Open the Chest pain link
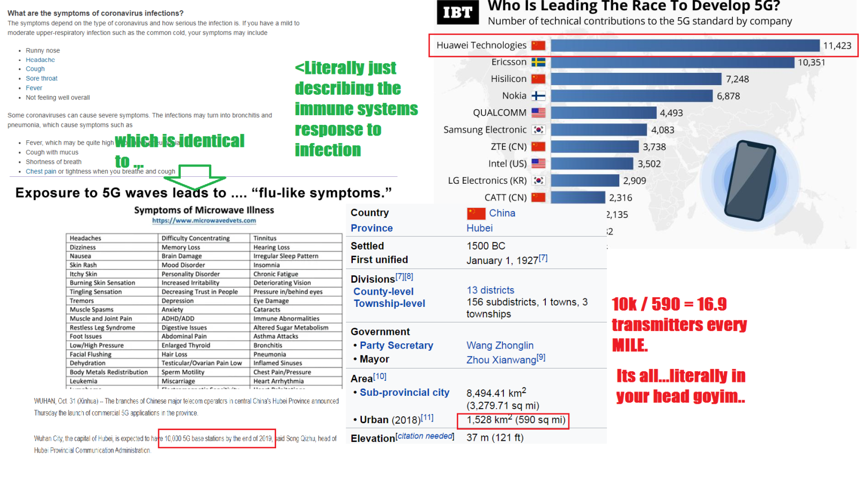This screenshot has height=489, width=868. 41,171
